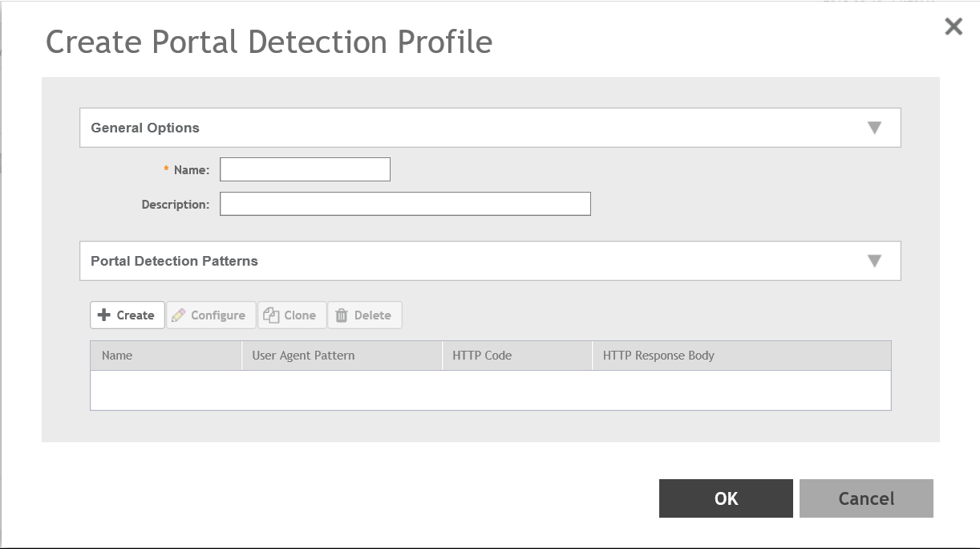Viewport: 980px width, 549px height.
Task: Click the Clone pattern copy icon
Action: (x=271, y=315)
